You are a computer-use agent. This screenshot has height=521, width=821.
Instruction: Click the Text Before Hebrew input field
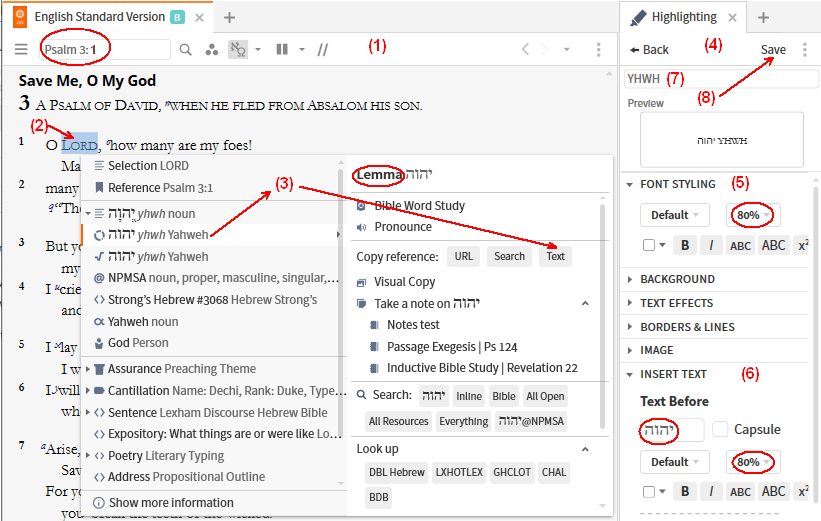672,430
